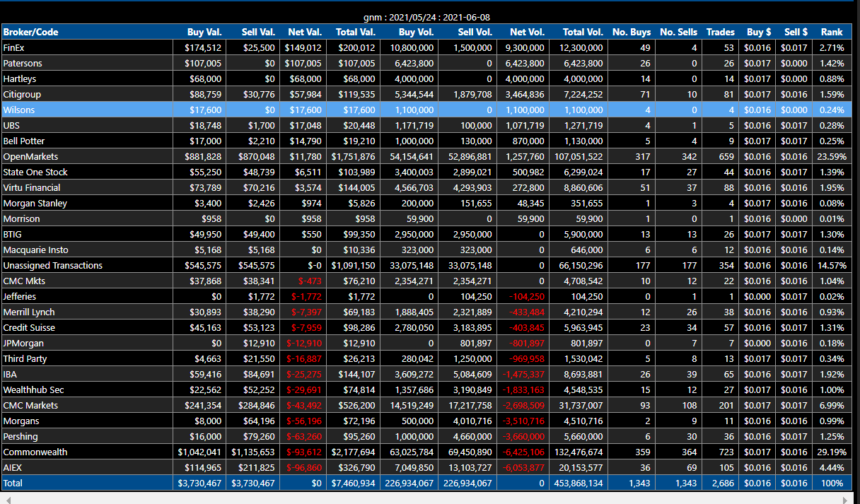Select the OpenMarkets broker name
This screenshot has width=860, height=504.
(x=30, y=156)
